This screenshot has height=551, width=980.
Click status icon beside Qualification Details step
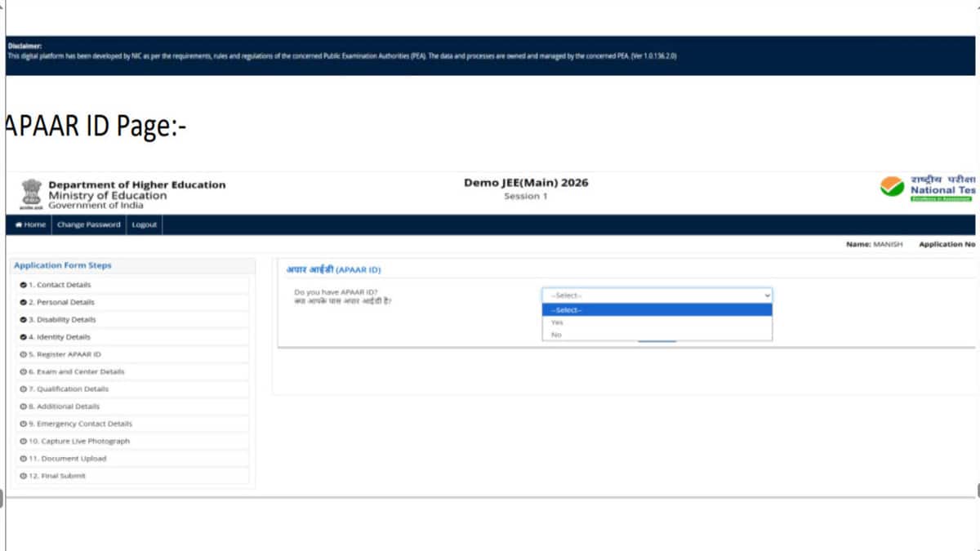pos(22,389)
